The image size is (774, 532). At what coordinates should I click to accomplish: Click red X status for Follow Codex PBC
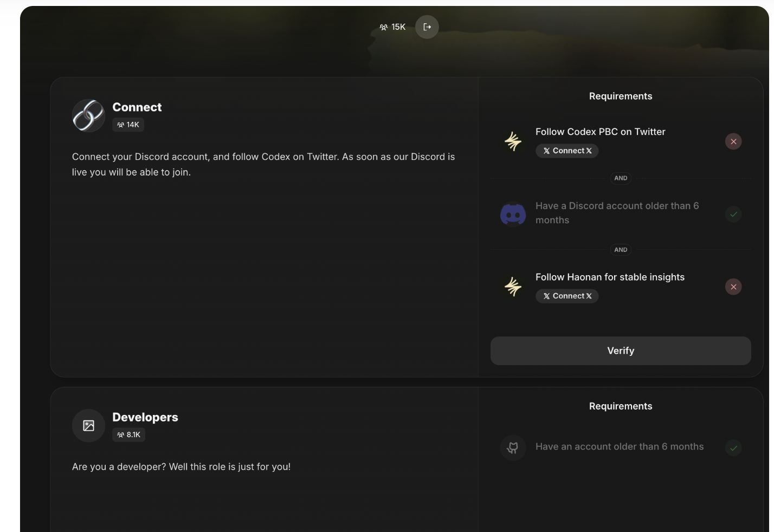[733, 141]
